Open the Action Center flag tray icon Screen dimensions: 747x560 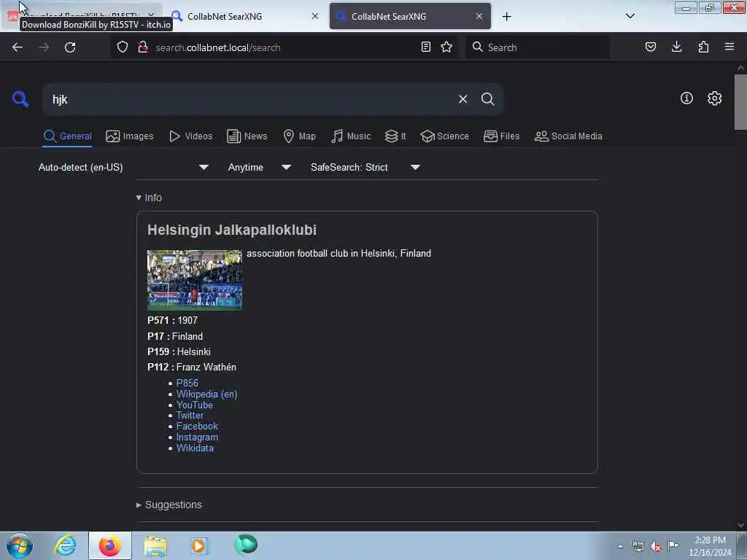point(673,545)
